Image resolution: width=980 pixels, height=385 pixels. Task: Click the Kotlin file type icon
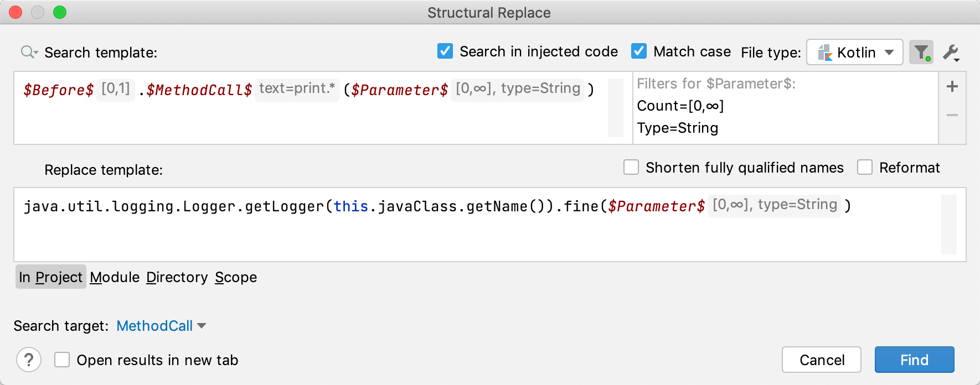pyautogui.click(x=826, y=53)
